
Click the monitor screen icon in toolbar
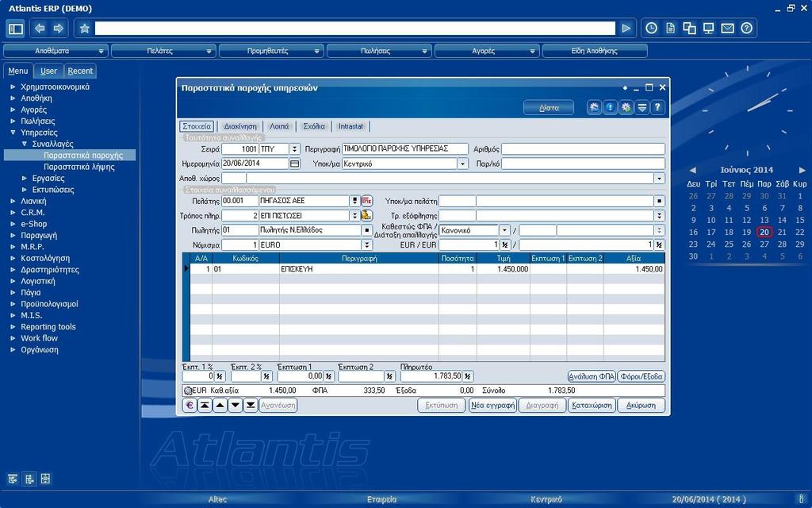708,29
